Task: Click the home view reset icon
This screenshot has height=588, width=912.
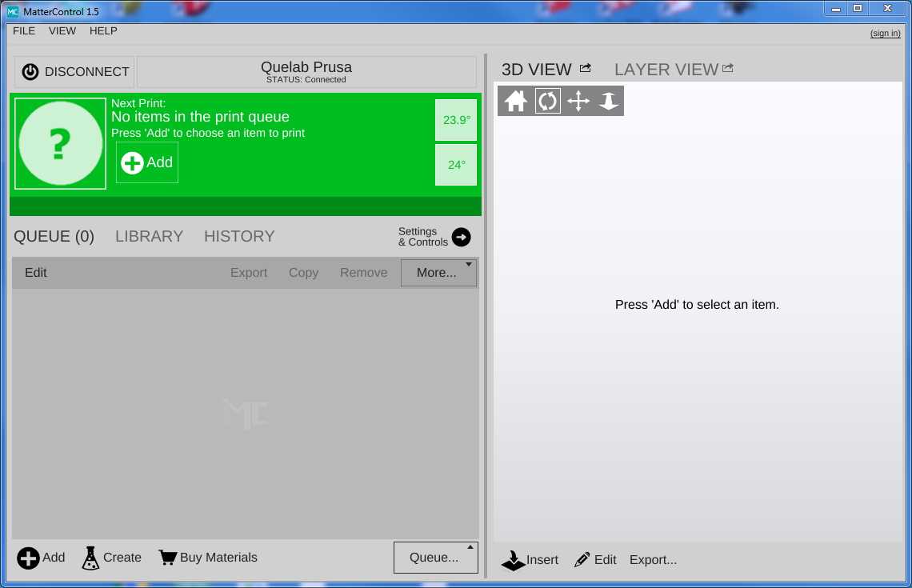Action: [x=516, y=102]
